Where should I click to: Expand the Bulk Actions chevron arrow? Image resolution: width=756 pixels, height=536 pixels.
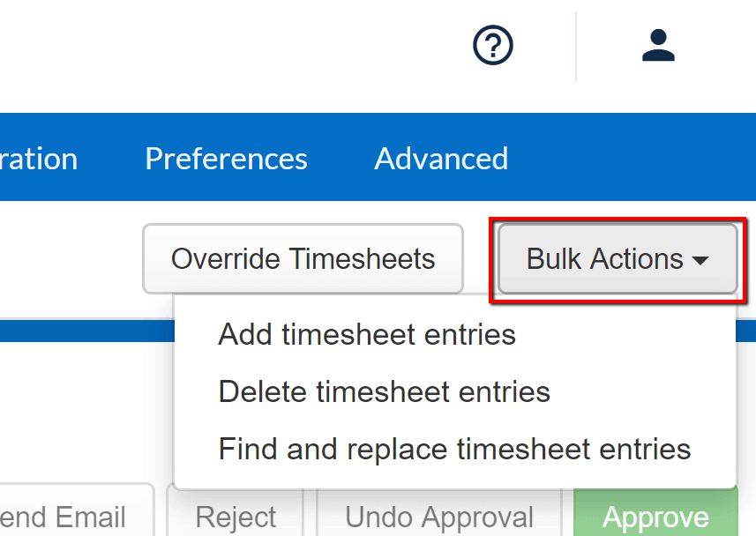pyautogui.click(x=702, y=260)
